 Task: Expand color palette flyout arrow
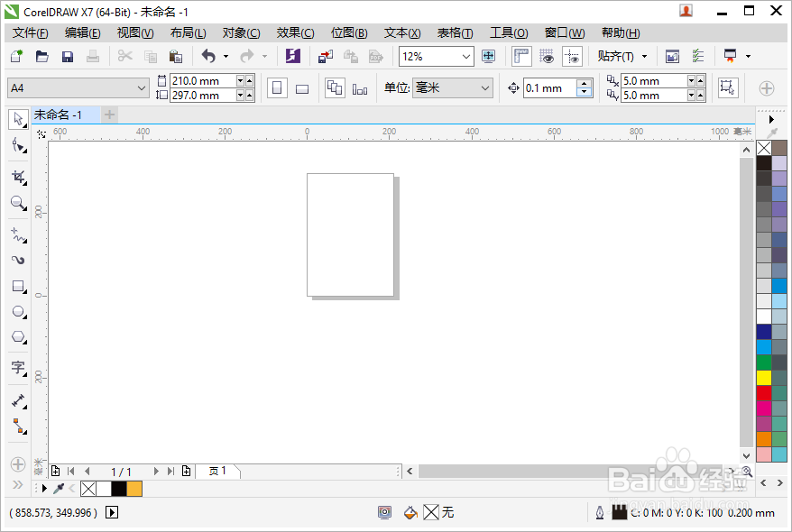(x=771, y=120)
